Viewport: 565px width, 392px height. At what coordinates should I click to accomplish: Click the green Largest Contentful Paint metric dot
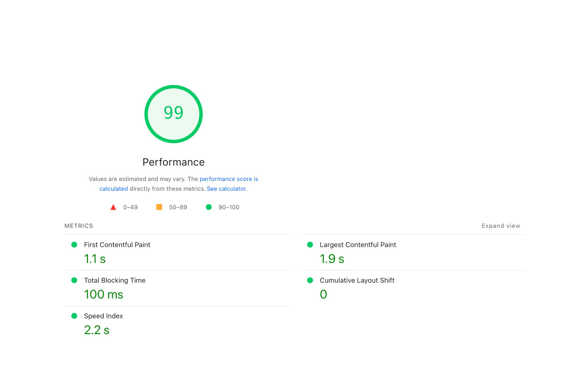point(310,245)
